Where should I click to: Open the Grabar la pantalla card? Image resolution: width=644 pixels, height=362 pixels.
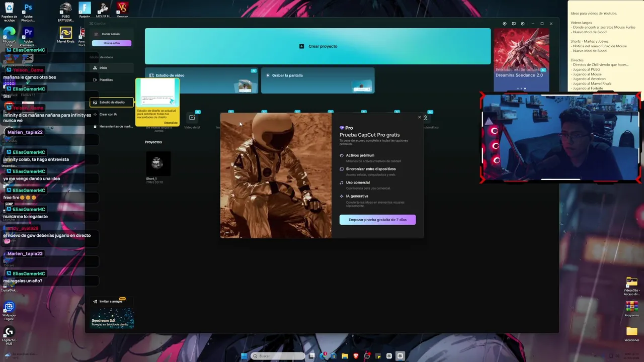[317, 81]
